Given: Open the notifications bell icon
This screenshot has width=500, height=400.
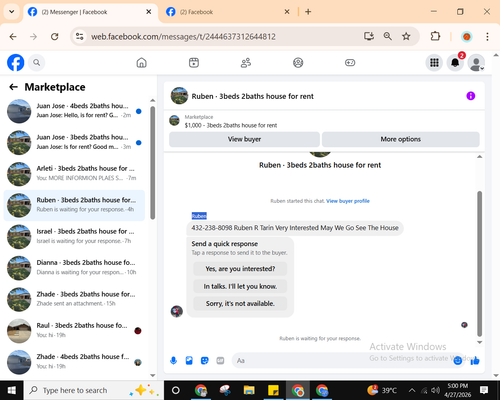Looking at the screenshot, I should pyautogui.click(x=455, y=62).
